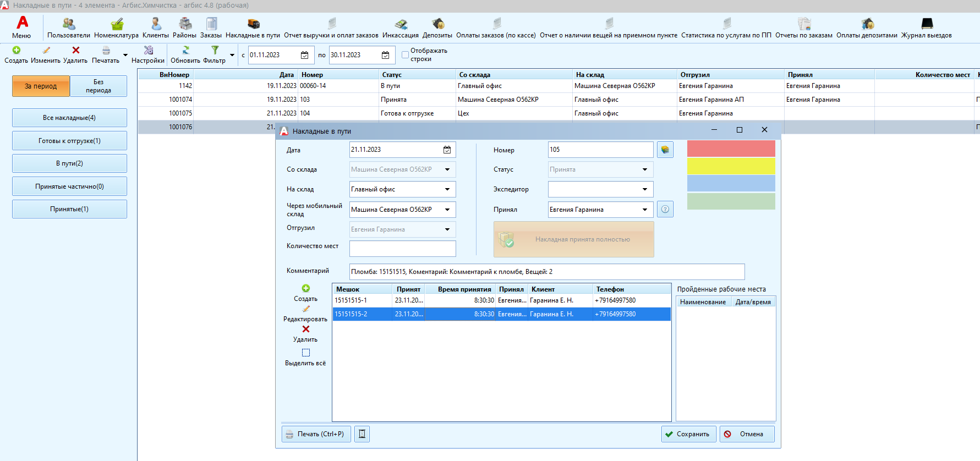Select the За период toggle

[x=41, y=86]
